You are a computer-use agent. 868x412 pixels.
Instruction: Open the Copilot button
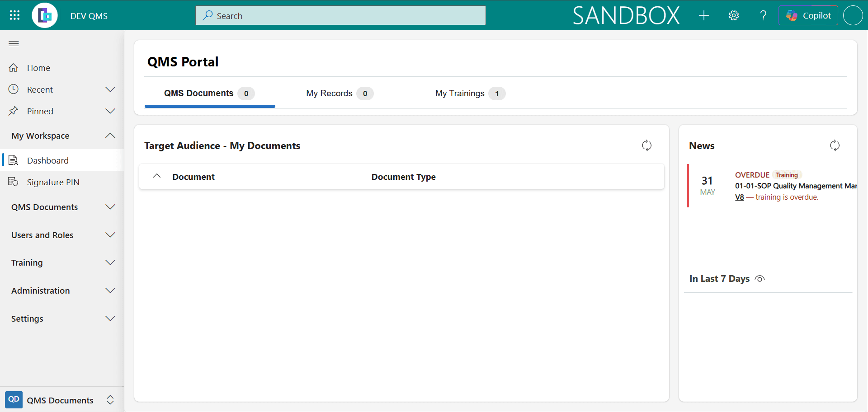click(x=808, y=15)
